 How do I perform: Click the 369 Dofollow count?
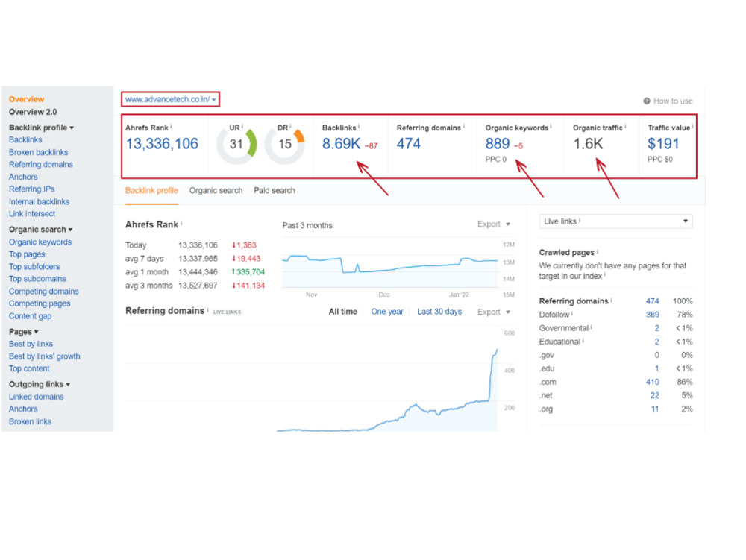[x=652, y=315]
